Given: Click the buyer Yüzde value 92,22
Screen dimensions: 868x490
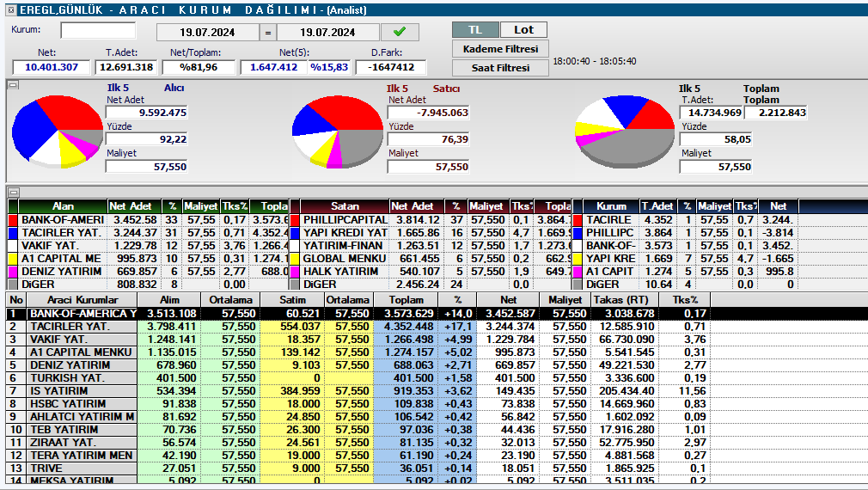Looking at the screenshot, I should (147, 139).
